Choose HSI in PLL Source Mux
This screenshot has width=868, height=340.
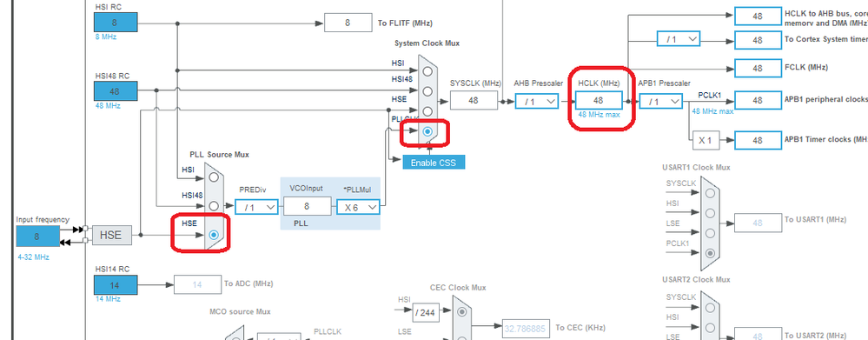point(214,177)
